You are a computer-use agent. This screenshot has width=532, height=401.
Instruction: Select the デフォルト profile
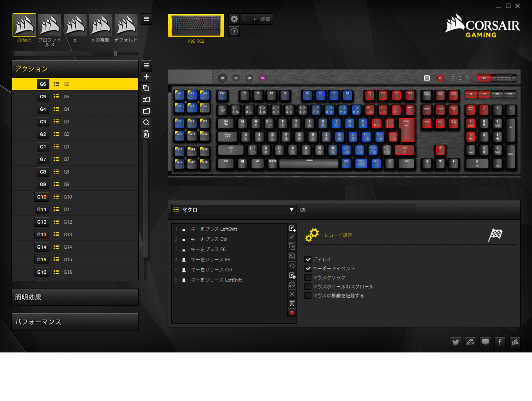(x=126, y=28)
